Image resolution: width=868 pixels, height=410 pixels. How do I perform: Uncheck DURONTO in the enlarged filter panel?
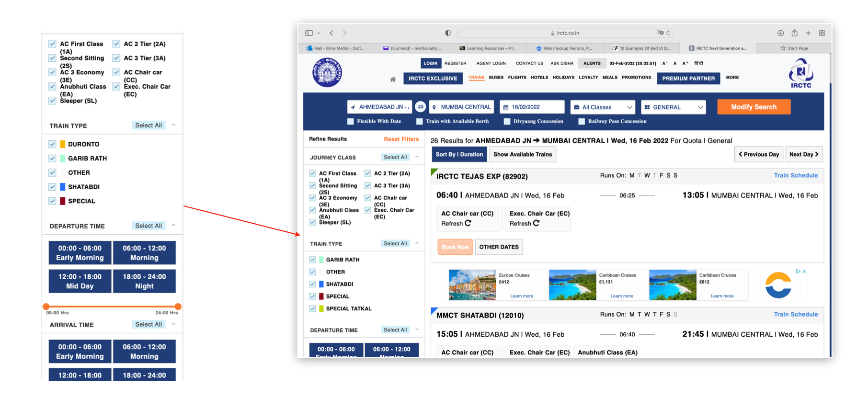click(x=53, y=144)
